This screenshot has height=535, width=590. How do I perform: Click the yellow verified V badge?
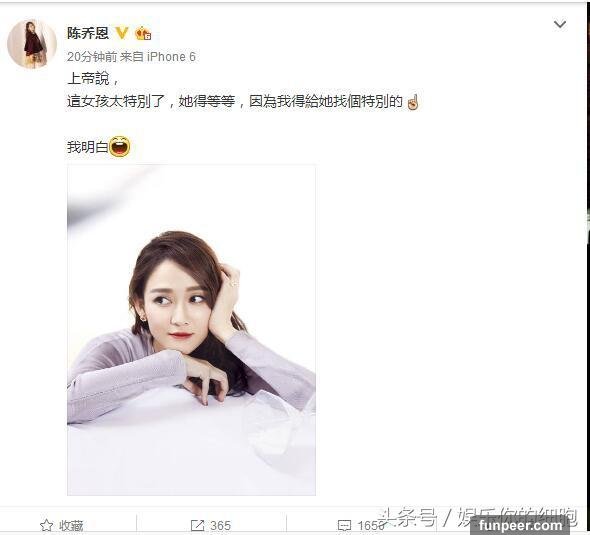tap(122, 33)
